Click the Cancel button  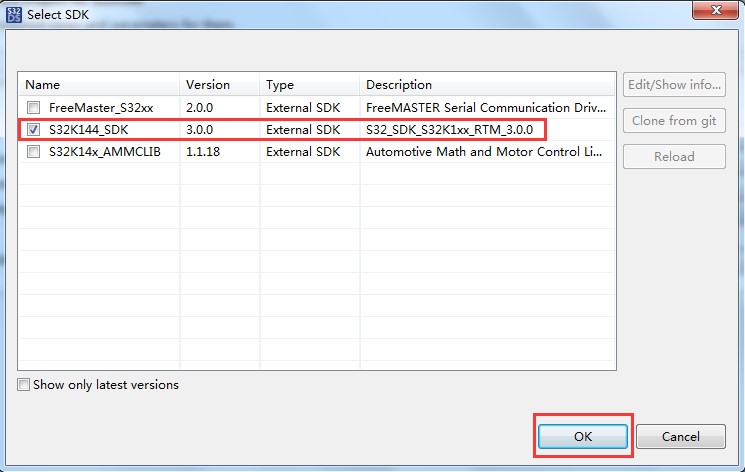tap(681, 436)
